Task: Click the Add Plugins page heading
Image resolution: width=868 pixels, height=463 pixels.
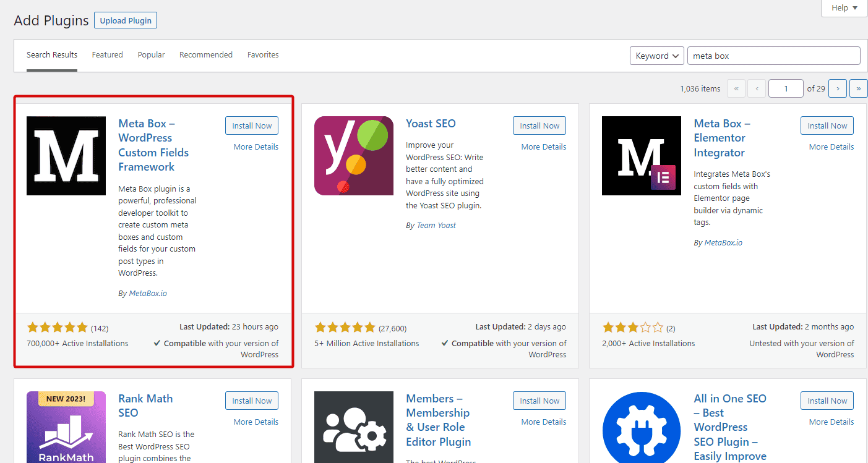Action: click(x=51, y=20)
